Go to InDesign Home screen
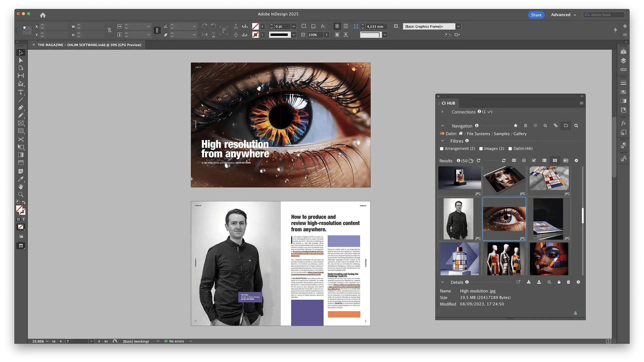This screenshot has width=644, height=362. click(x=43, y=15)
